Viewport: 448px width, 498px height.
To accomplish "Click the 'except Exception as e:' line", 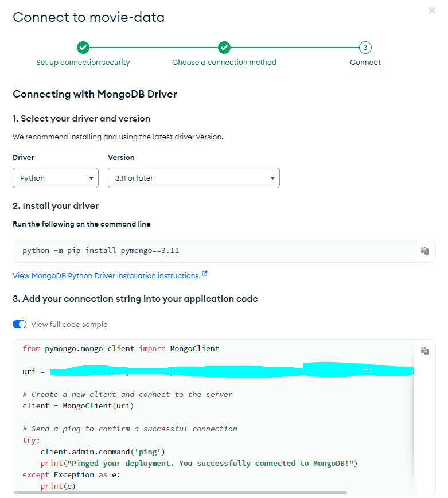I will click(72, 475).
